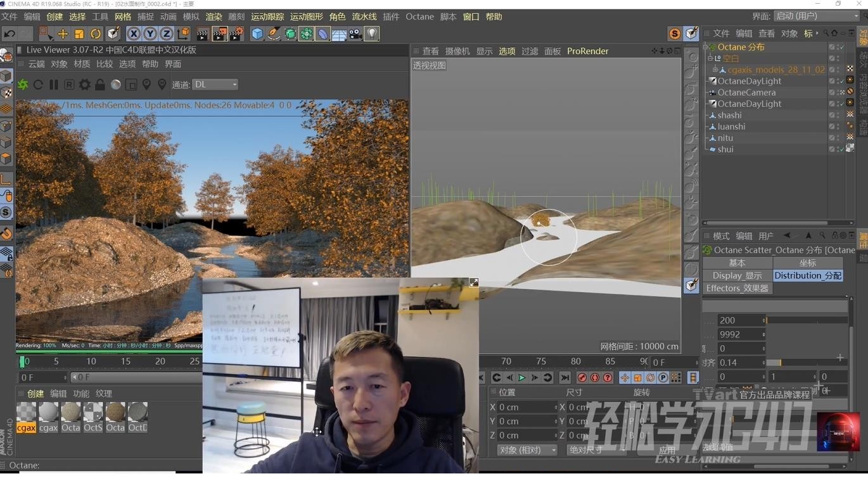The height and width of the screenshot is (488, 868).
Task: Add a floor/environment grid object
Action: (x=339, y=34)
